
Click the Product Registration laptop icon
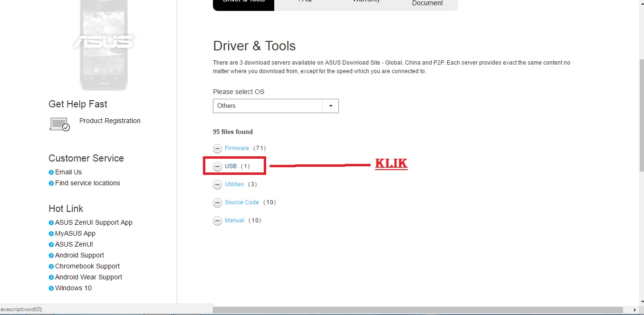[59, 124]
